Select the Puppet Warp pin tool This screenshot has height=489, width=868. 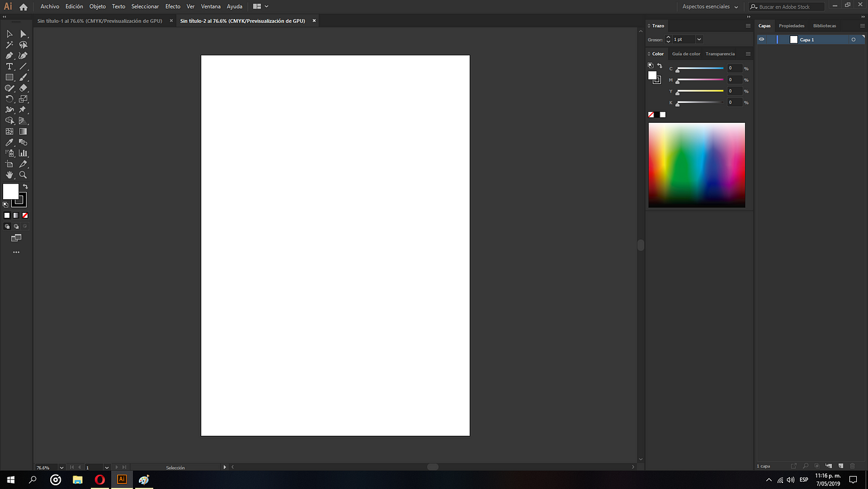23,110
